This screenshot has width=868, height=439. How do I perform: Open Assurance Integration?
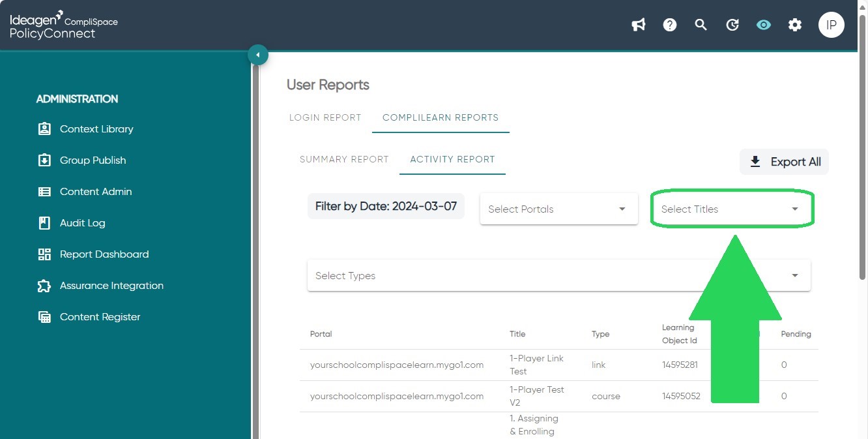point(111,285)
